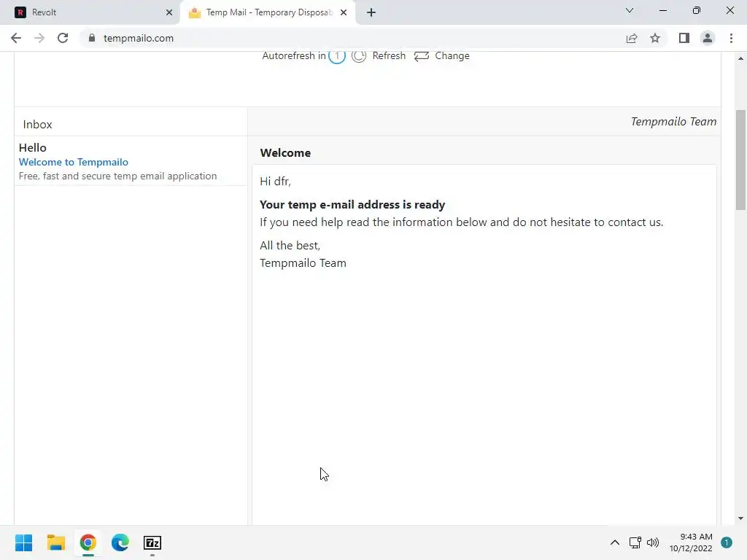The image size is (747, 560).
Task: Open the Windows Start menu
Action: point(23,542)
